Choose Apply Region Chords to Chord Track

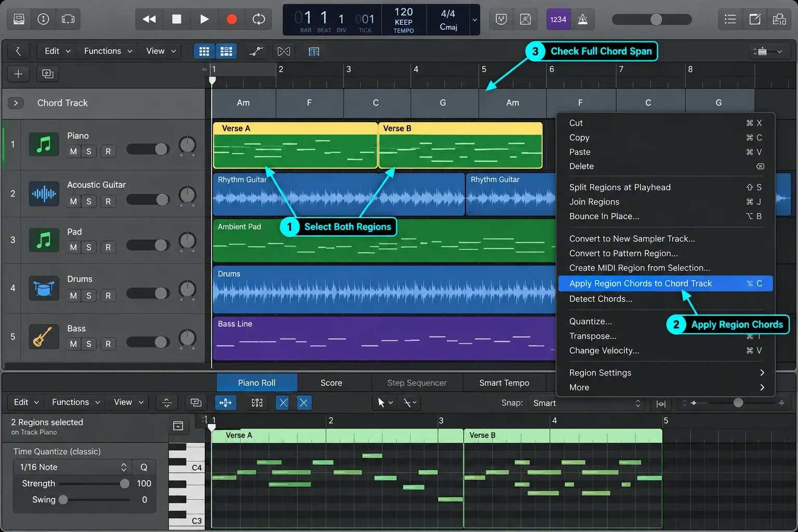(x=666, y=283)
